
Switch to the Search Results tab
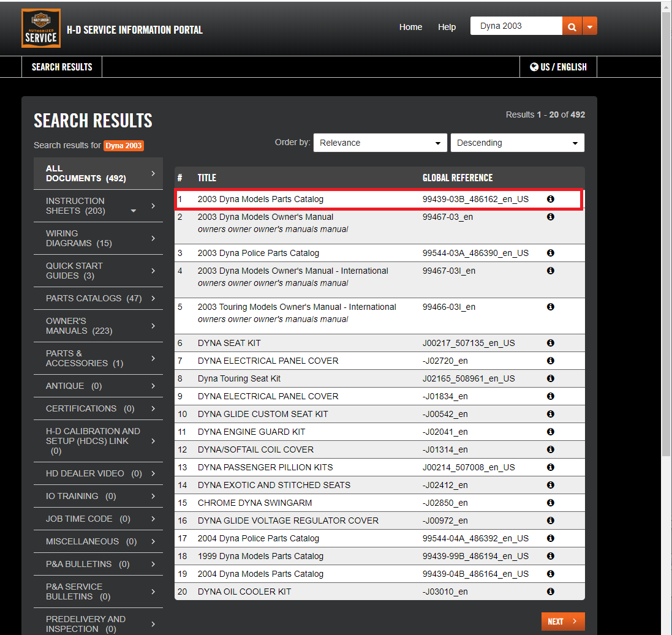62,67
